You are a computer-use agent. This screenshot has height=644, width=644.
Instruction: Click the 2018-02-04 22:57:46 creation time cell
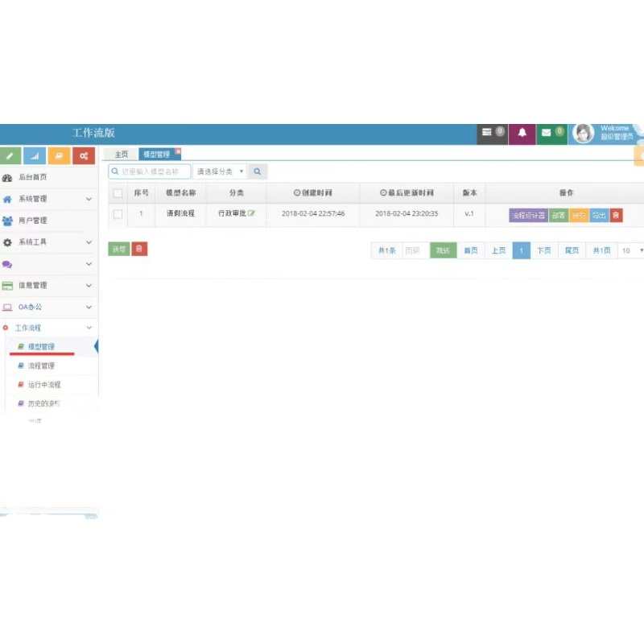[x=313, y=213]
